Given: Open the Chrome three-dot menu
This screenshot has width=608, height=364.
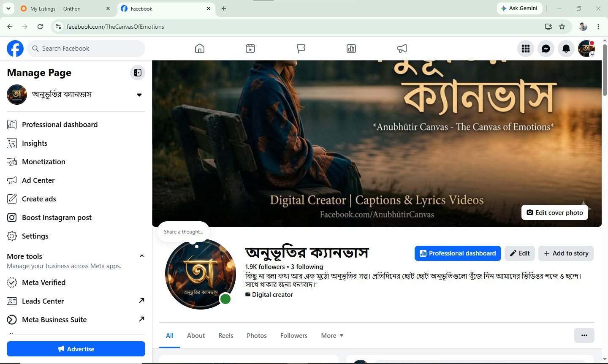Looking at the screenshot, I should coord(598,27).
